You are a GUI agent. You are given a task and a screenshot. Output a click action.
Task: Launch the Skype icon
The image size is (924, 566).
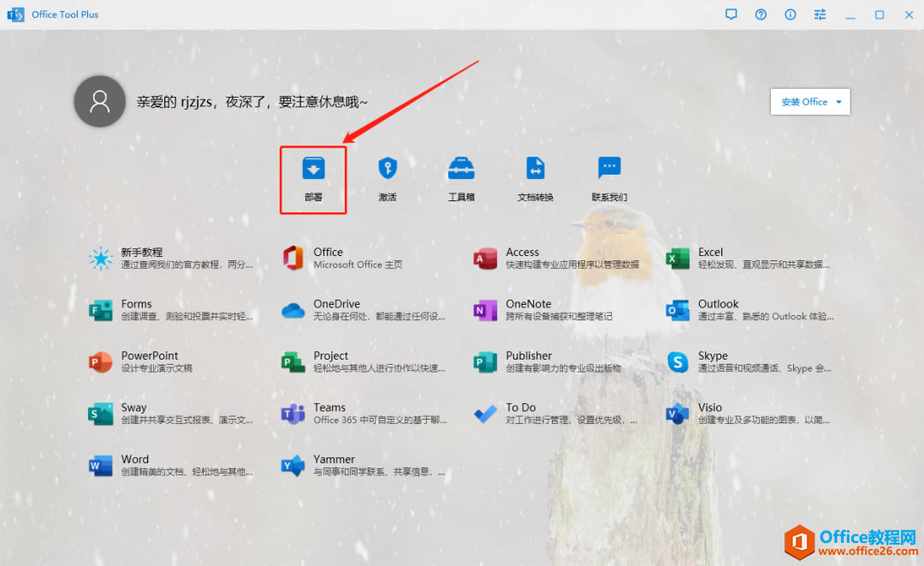[678, 362]
